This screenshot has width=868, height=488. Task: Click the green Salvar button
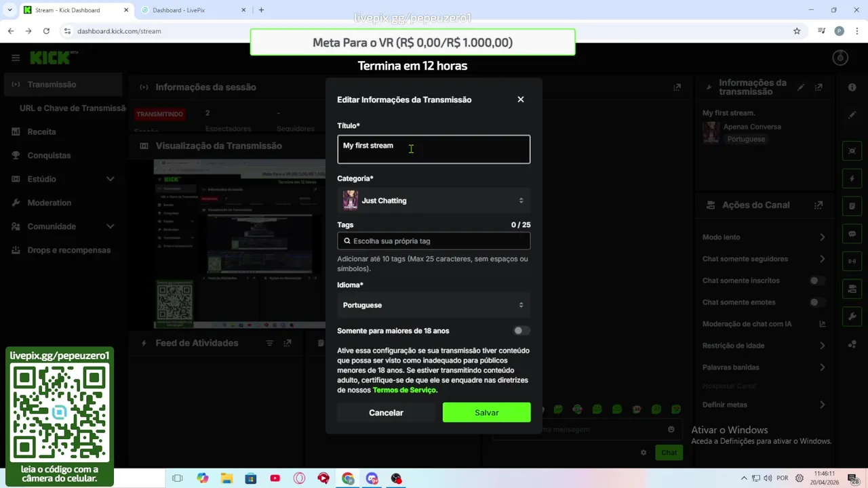pos(487,412)
